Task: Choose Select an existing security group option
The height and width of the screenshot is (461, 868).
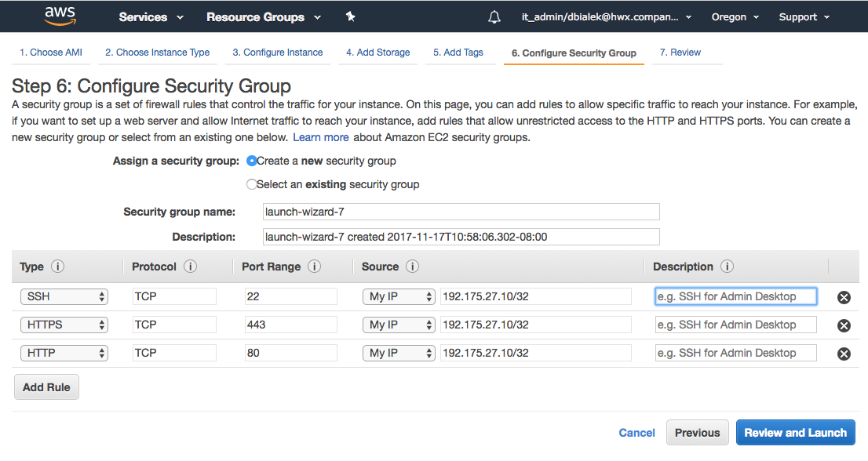Action: pos(251,185)
